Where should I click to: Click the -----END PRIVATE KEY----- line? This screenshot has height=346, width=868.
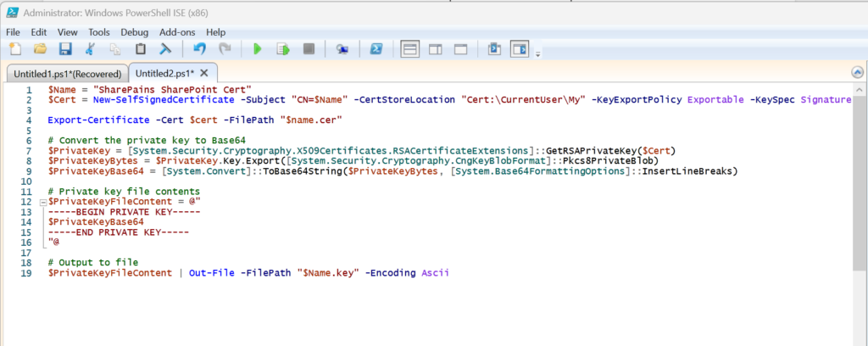click(x=119, y=232)
